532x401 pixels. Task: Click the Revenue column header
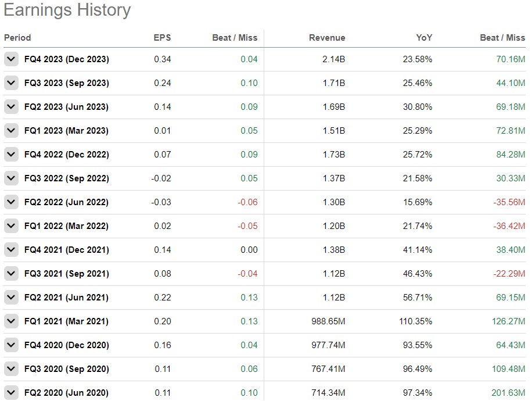click(327, 38)
